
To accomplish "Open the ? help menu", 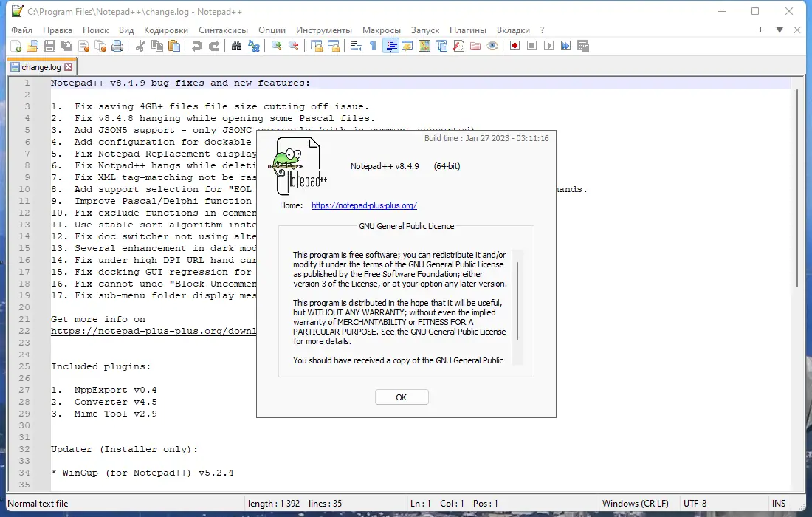I will [543, 30].
